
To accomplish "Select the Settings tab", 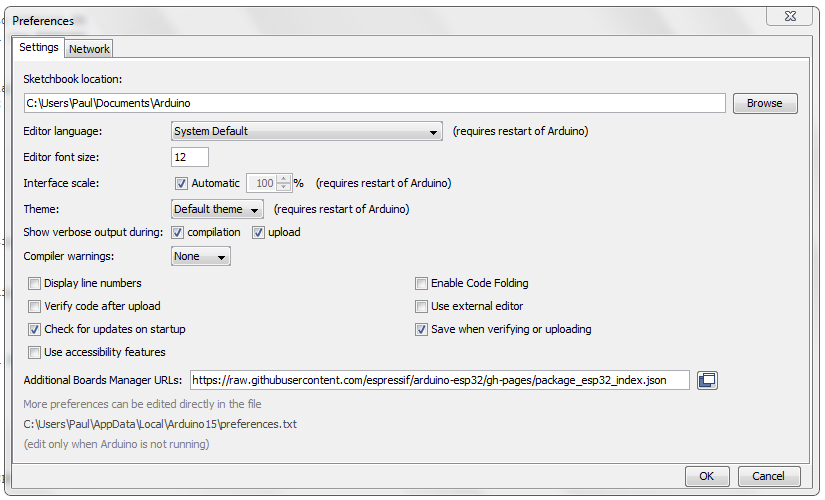I will click(38, 48).
